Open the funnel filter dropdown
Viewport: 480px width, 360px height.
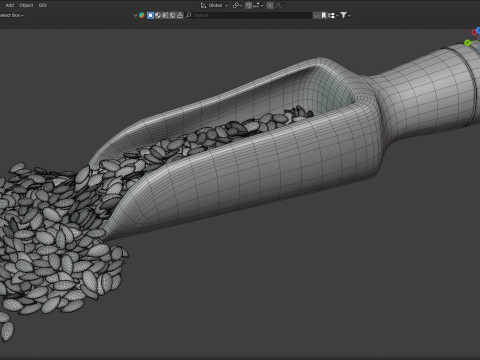tap(345, 15)
